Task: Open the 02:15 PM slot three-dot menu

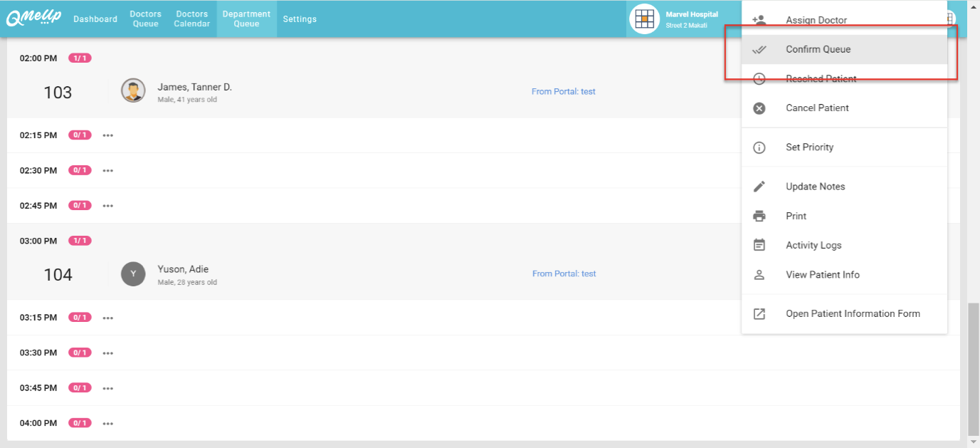Action: pyautogui.click(x=108, y=135)
